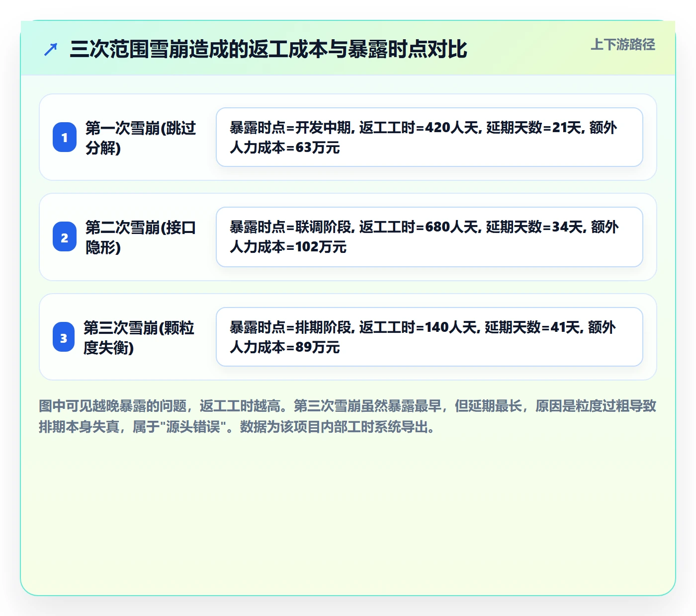Click the detail box with 返工工时=420人天
Viewport: 696px width, 616px height.
(x=430, y=137)
